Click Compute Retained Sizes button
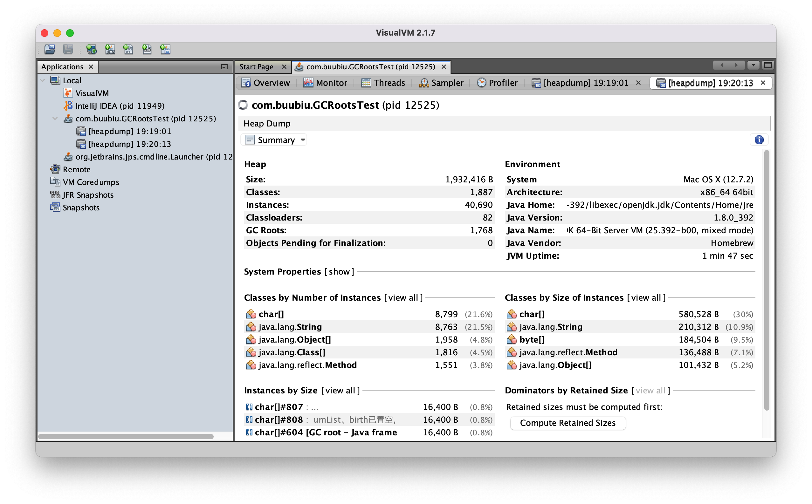 (x=568, y=423)
